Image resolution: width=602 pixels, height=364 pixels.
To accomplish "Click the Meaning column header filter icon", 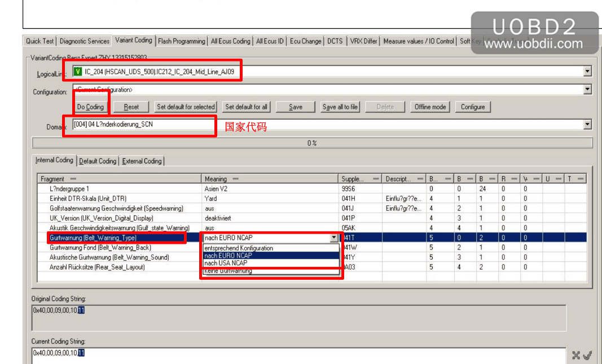I will [235, 179].
